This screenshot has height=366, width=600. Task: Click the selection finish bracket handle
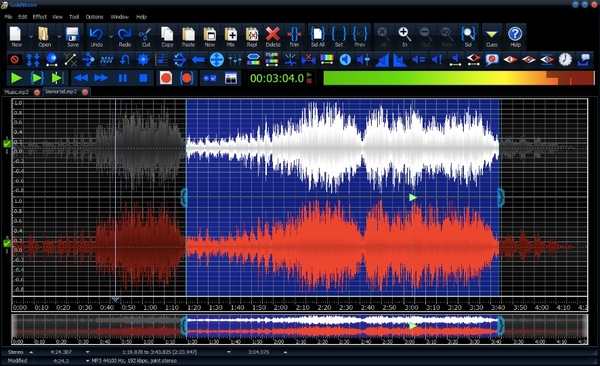pyautogui.click(x=501, y=198)
